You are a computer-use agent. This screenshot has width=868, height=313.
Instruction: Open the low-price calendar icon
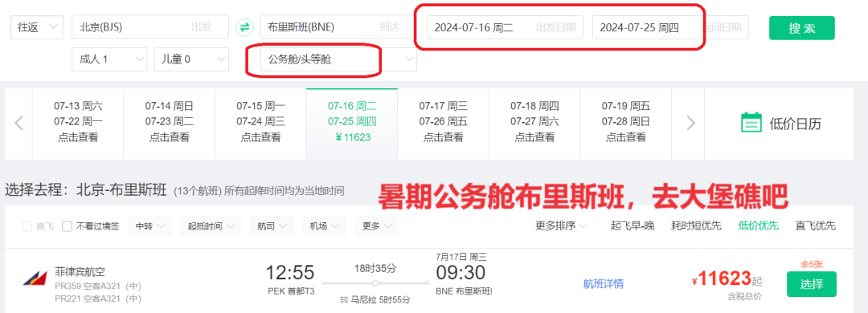pos(751,124)
